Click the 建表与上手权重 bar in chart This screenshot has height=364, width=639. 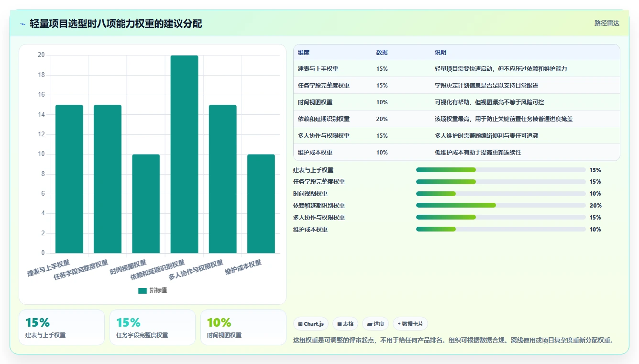tap(69, 179)
